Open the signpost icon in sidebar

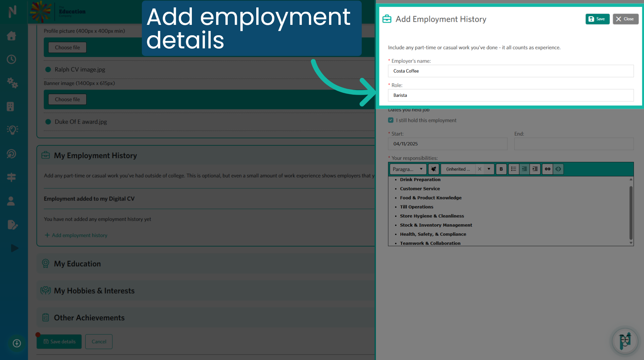(11, 177)
